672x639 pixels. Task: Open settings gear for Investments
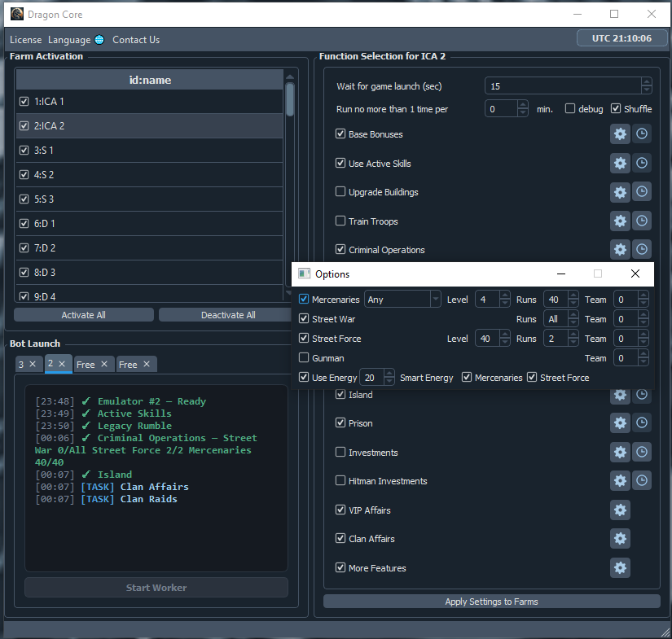pos(620,453)
